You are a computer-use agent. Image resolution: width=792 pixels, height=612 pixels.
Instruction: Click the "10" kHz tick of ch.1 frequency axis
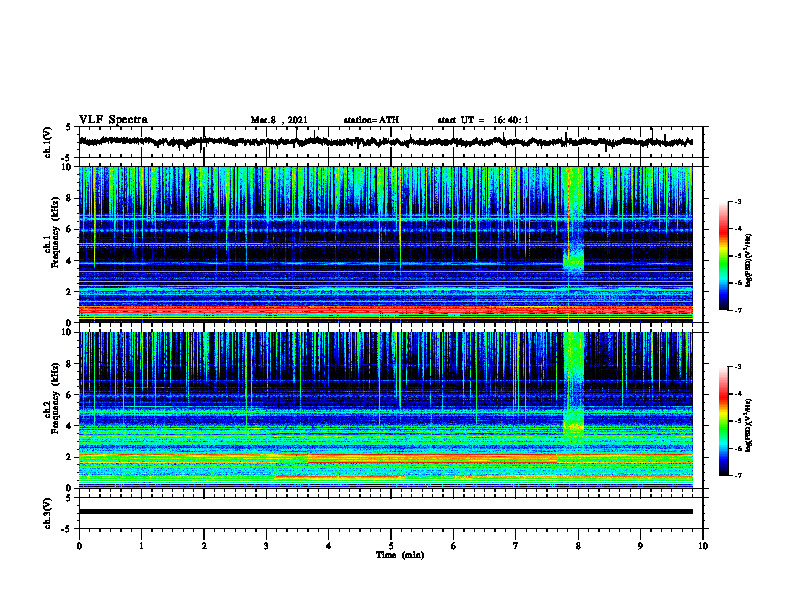(x=67, y=167)
